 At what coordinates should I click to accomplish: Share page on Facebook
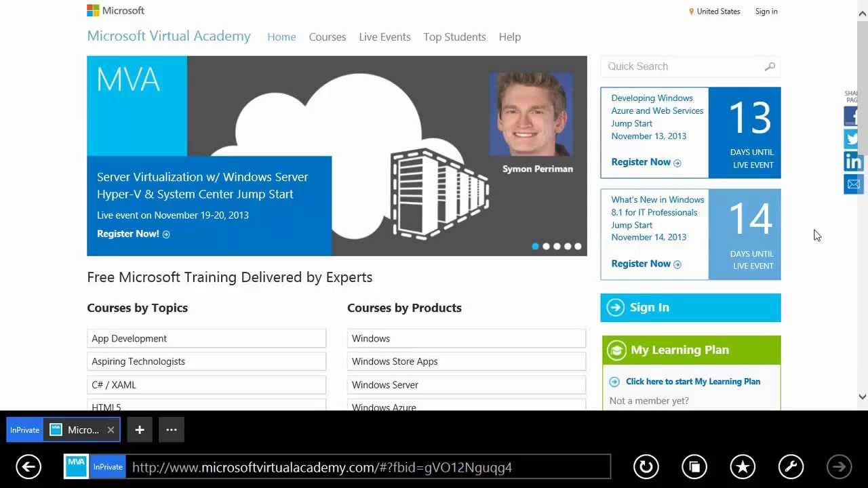click(853, 116)
